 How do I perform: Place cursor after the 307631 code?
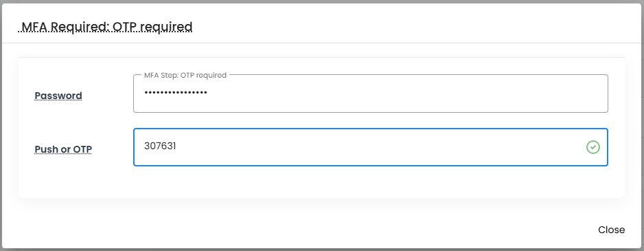[176, 146]
